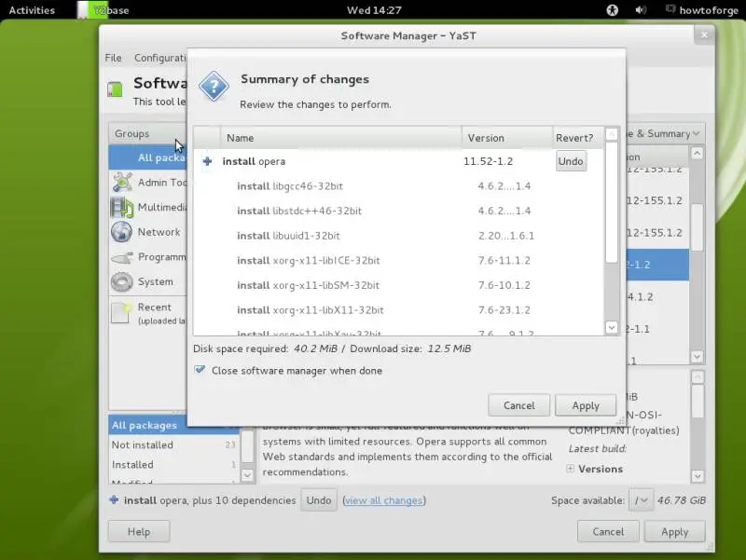The height and width of the screenshot is (560, 746).
Task: Select Not installed filter
Action: pyautogui.click(x=173, y=445)
